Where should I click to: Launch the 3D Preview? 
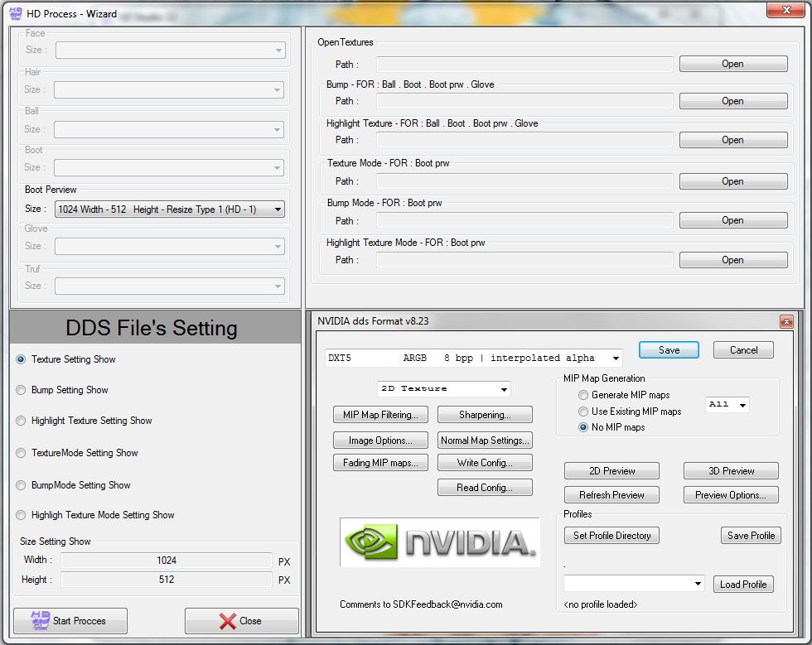[731, 471]
